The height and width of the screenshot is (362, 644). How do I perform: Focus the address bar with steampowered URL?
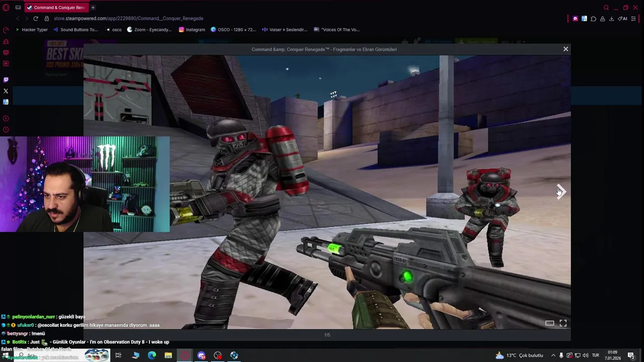point(128,19)
